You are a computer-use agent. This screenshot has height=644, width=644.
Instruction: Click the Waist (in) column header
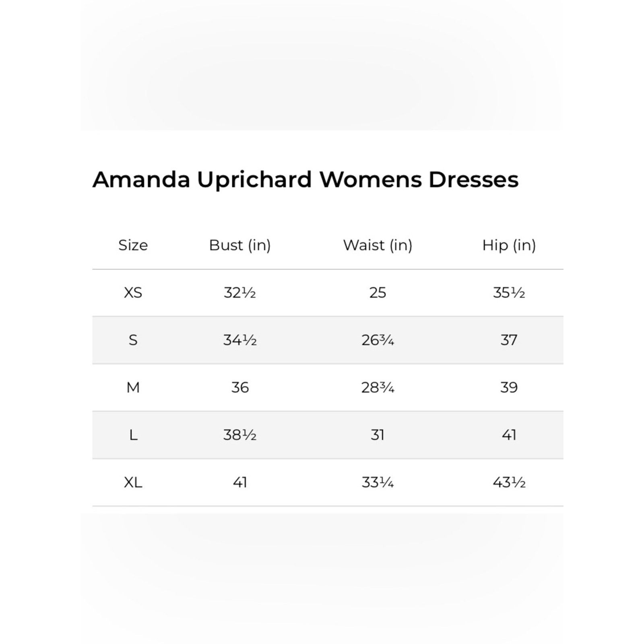coord(378,245)
